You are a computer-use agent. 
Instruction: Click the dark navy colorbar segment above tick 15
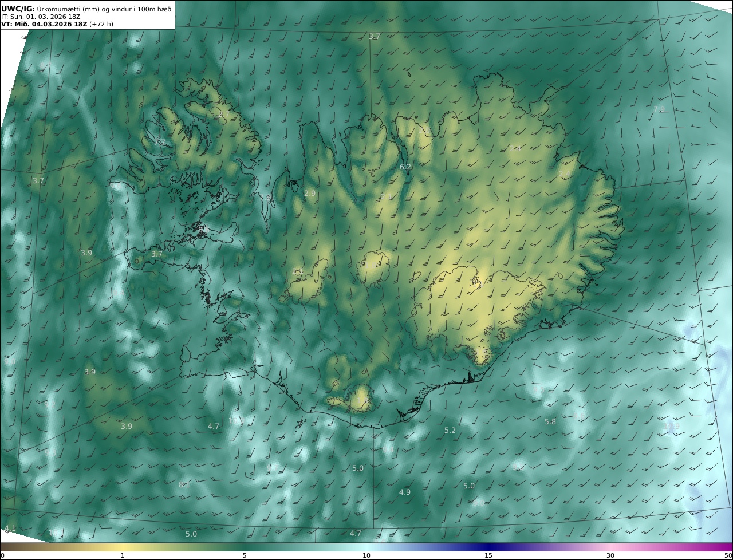click(x=488, y=547)
